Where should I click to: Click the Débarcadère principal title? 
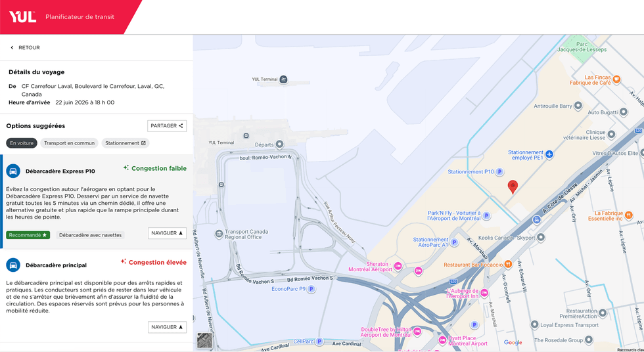(57, 265)
